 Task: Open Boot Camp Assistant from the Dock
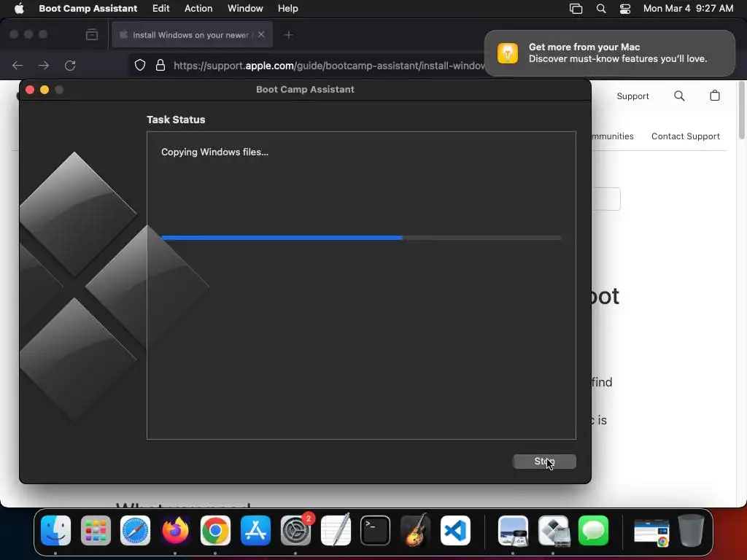553,530
